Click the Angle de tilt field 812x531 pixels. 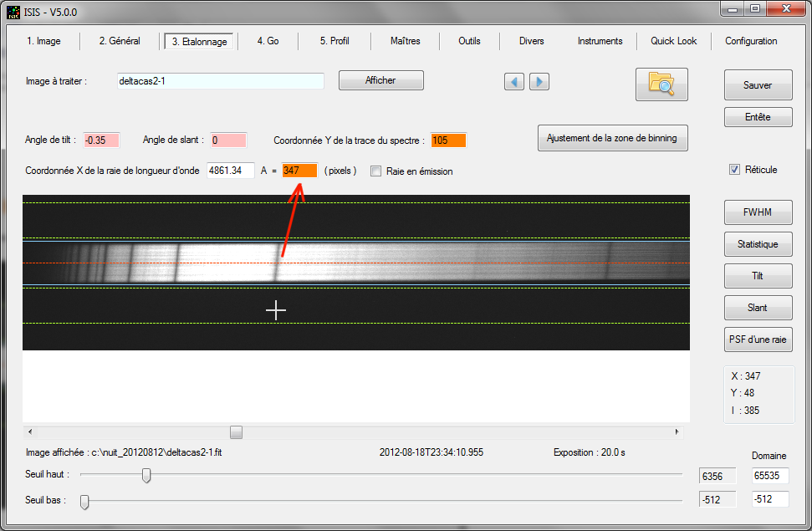click(101, 140)
